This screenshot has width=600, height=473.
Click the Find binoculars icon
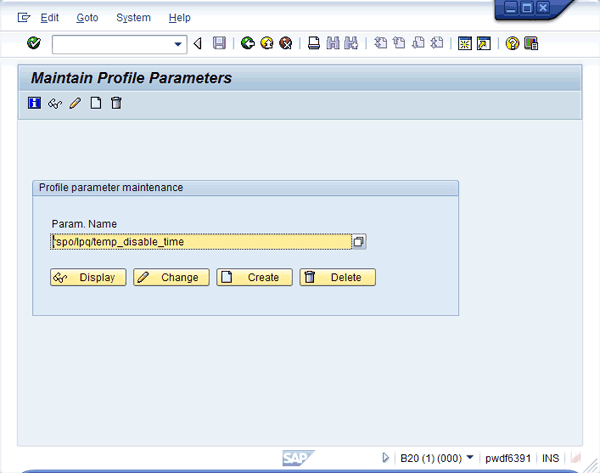coord(333,43)
